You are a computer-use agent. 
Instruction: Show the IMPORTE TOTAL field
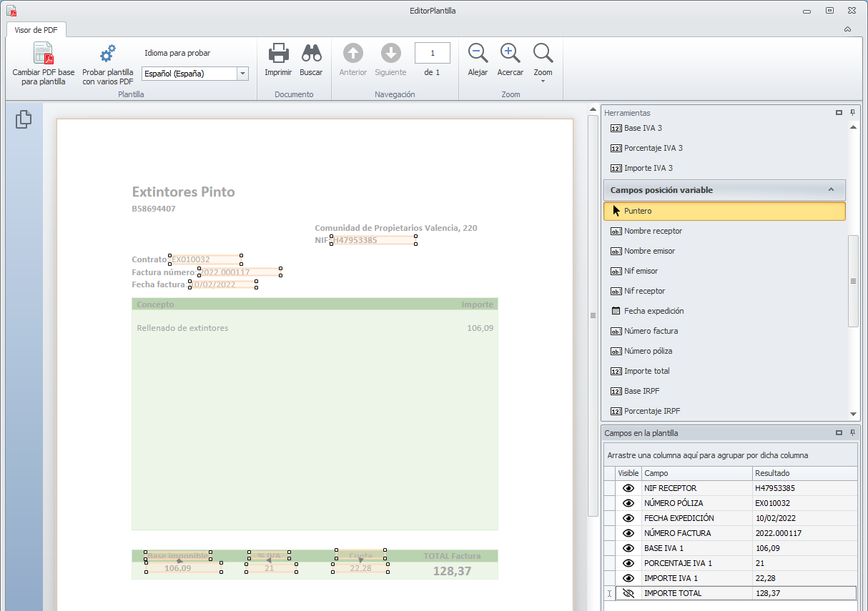click(x=628, y=593)
